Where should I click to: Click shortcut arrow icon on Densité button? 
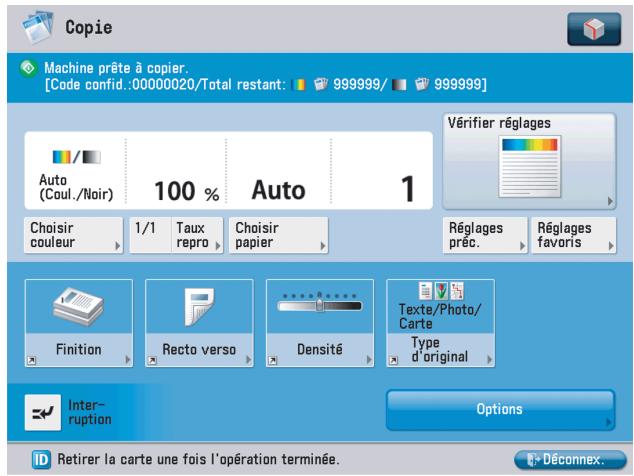pos(273,360)
